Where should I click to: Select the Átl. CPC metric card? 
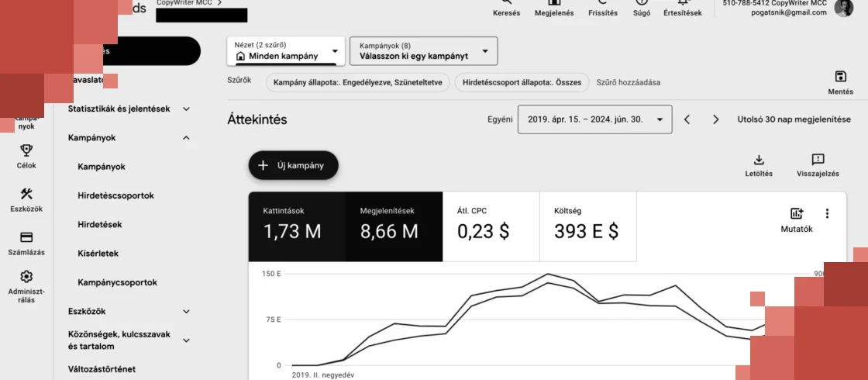pyautogui.click(x=491, y=226)
